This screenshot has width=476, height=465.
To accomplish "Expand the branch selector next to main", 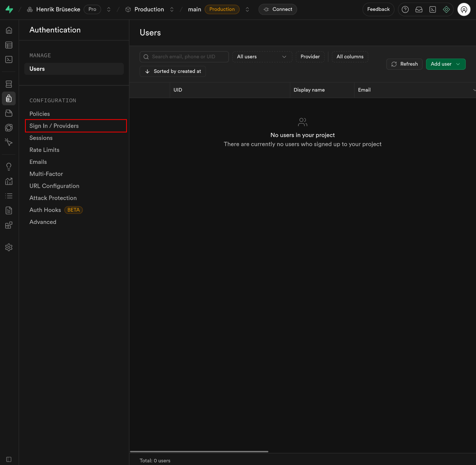I will pyautogui.click(x=247, y=9).
